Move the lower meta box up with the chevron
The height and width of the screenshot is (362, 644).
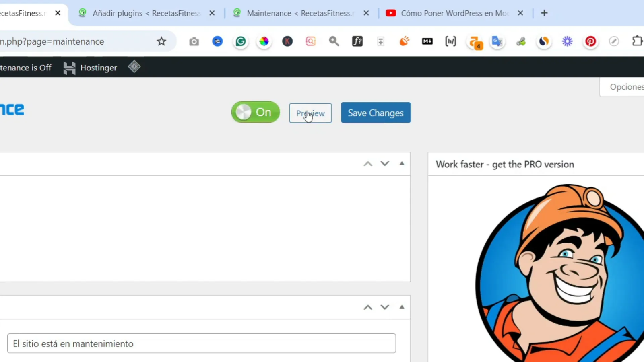(367, 307)
